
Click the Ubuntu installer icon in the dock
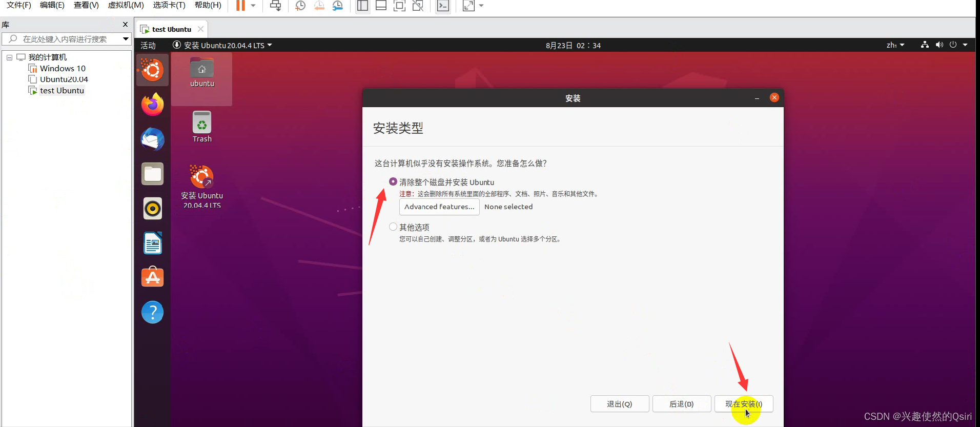(153, 70)
